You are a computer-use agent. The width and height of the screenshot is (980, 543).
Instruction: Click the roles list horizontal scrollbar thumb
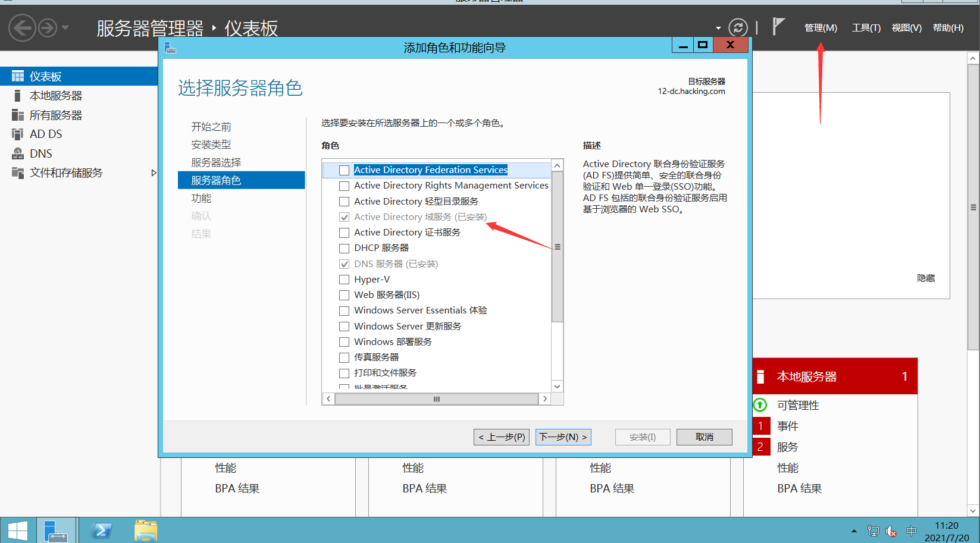[x=437, y=399]
